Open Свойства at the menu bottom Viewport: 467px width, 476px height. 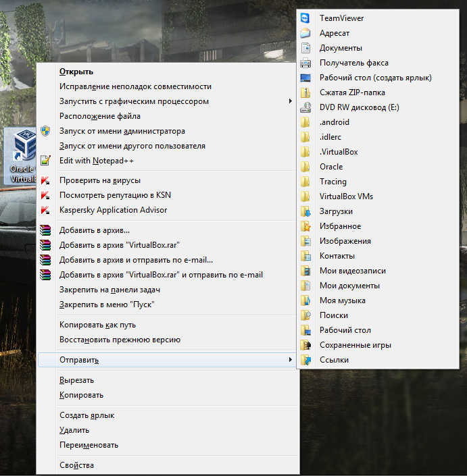tap(76, 465)
